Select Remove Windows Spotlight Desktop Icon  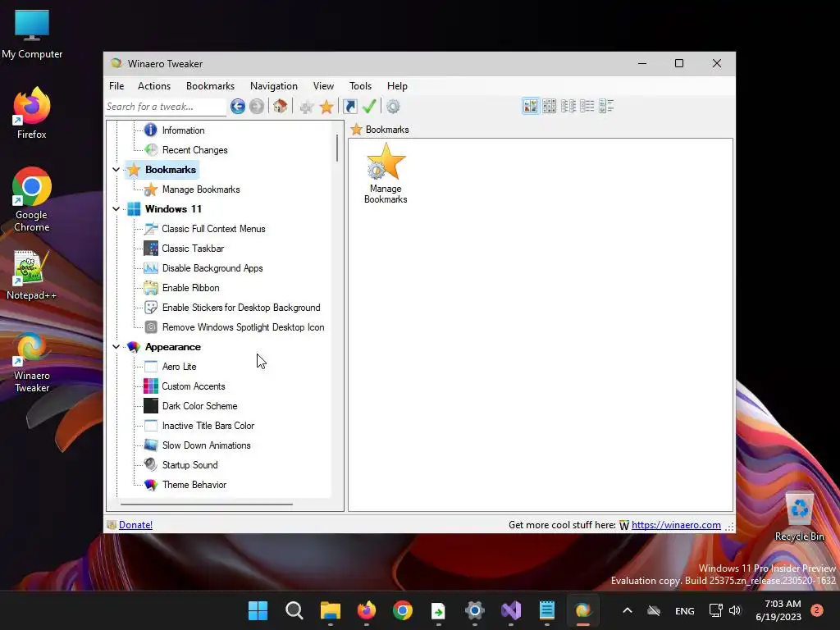pyautogui.click(x=243, y=327)
